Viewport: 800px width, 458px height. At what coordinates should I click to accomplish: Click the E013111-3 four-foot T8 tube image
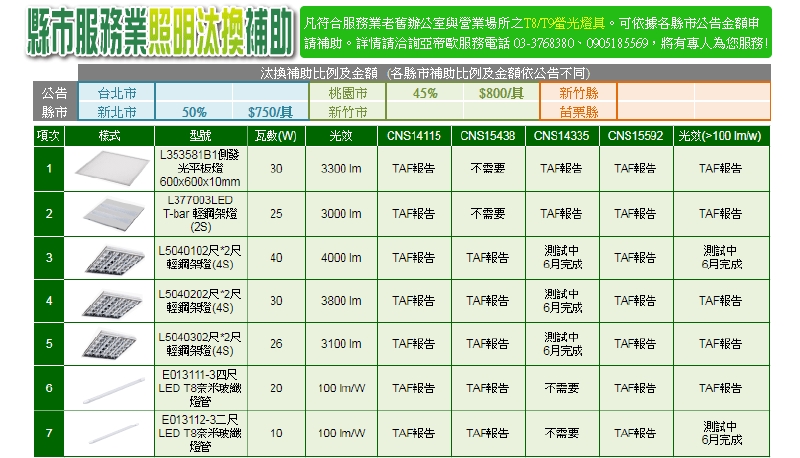[x=110, y=388]
